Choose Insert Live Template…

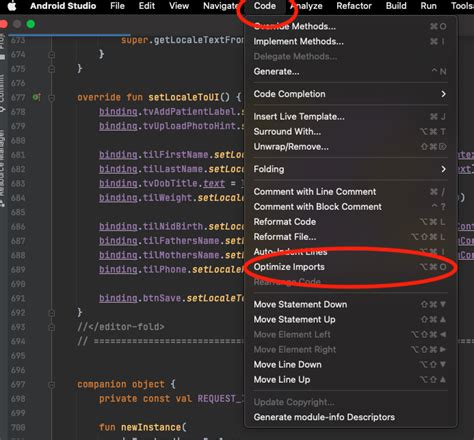click(351, 117)
